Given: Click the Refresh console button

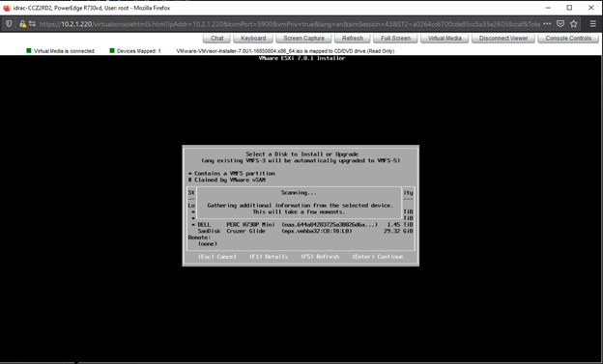Looking at the screenshot, I should pos(353,38).
